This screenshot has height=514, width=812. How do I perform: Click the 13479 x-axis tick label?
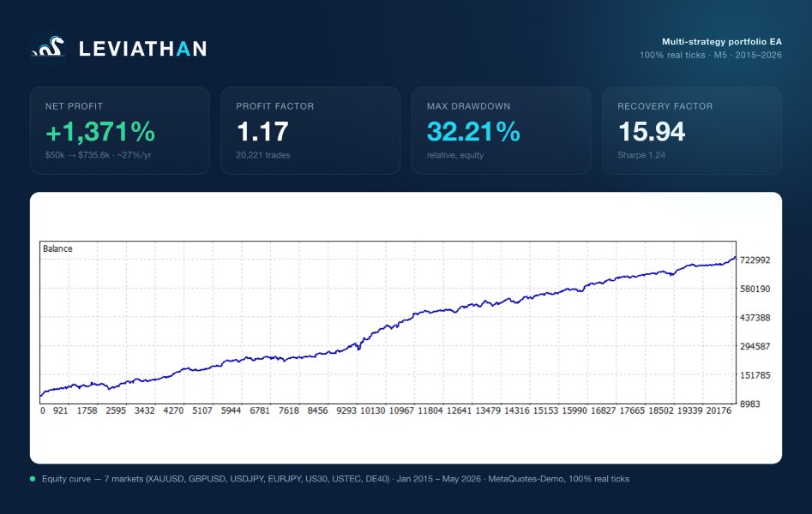click(489, 410)
